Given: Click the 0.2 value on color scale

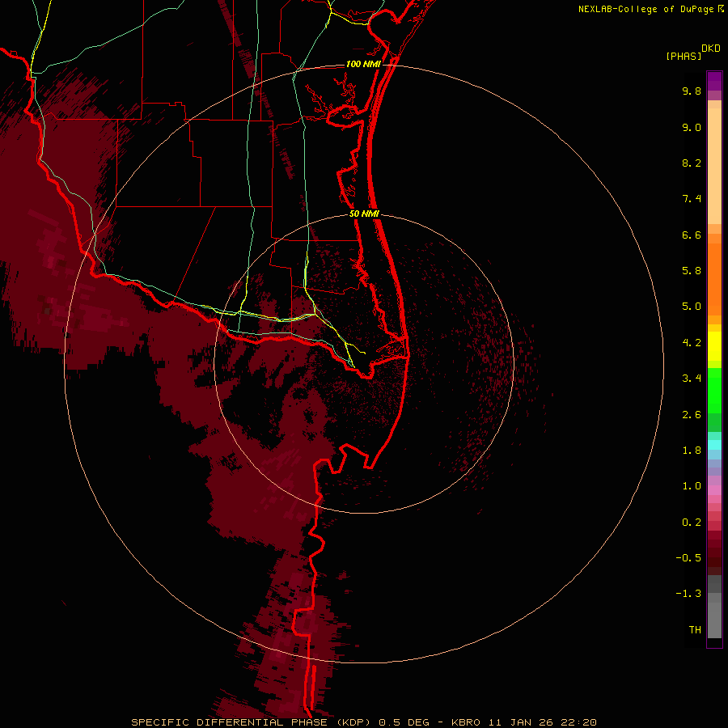Looking at the screenshot, I should (692, 523).
